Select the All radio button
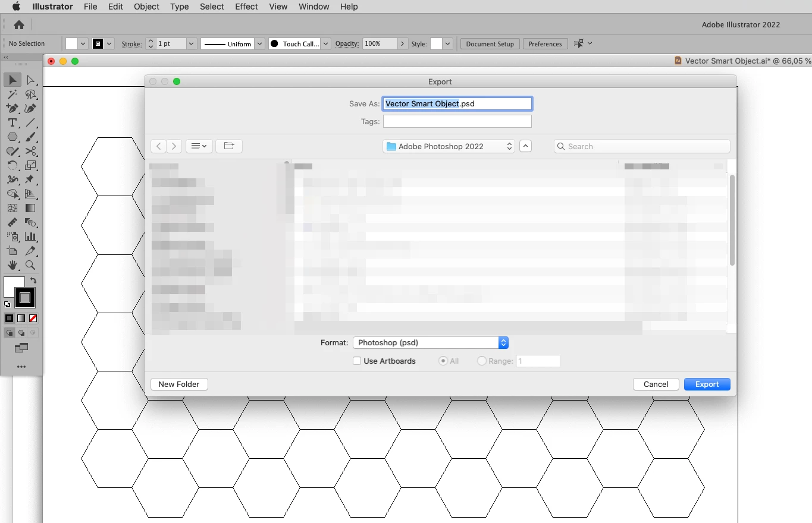Screen dimensions: 812x523 tap(443, 361)
